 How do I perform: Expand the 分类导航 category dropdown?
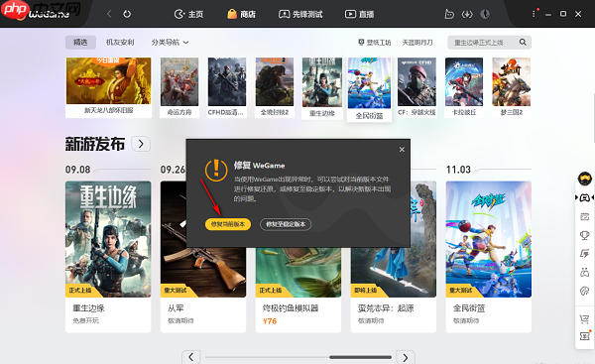170,42
